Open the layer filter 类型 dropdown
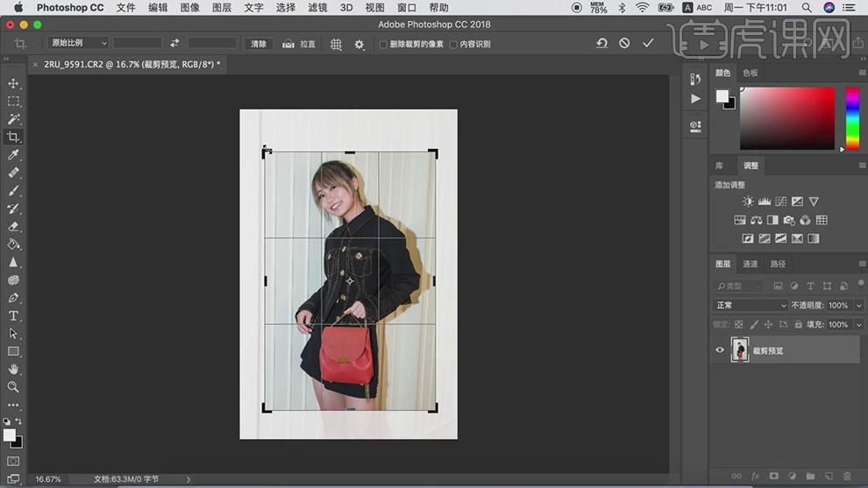This screenshot has height=488, width=868. [738, 286]
